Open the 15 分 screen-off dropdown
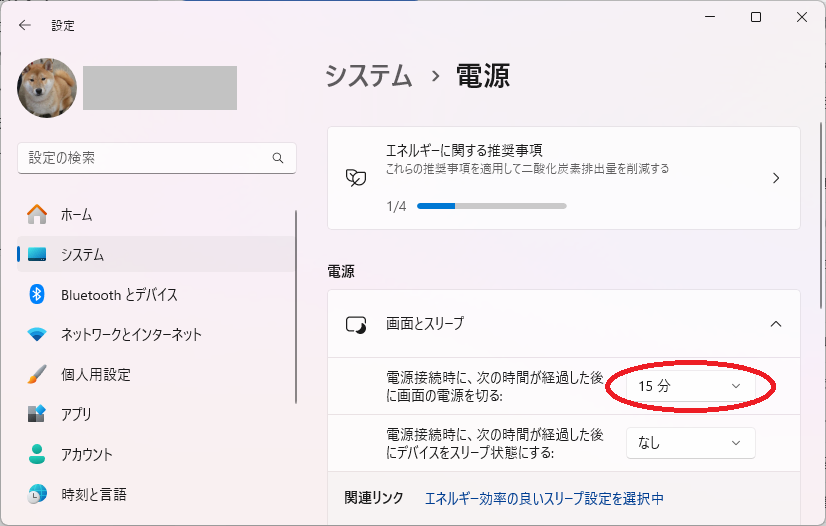 tap(691, 386)
